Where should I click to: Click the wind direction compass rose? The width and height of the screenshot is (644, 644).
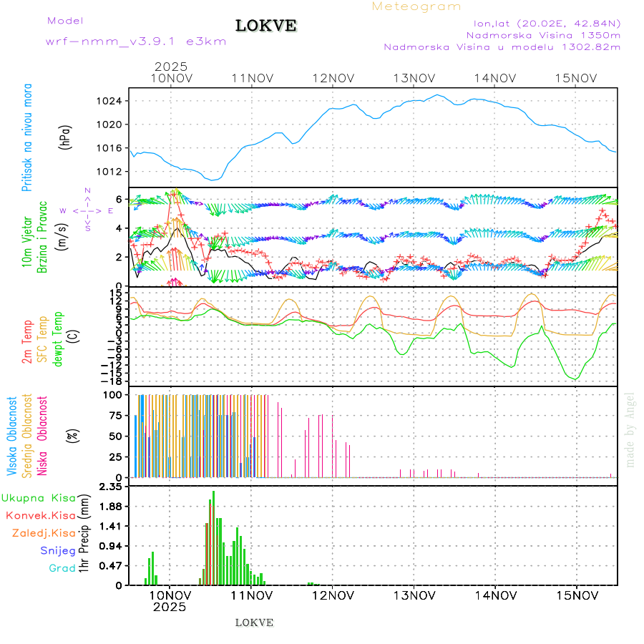(87, 210)
